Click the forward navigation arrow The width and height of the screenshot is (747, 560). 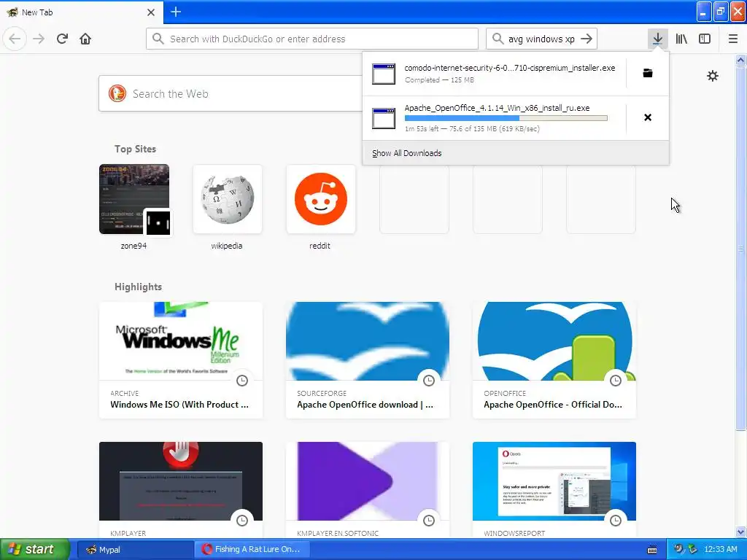pos(39,39)
